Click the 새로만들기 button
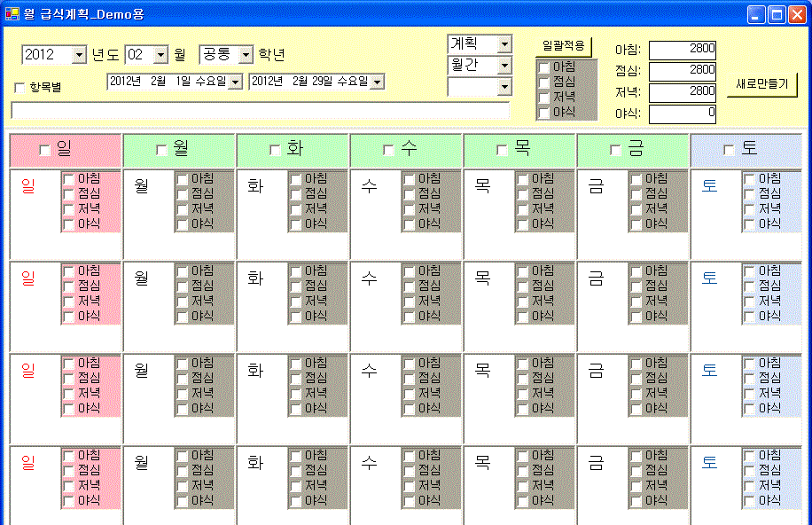Image resolution: width=812 pixels, height=525 pixels. pos(761,84)
